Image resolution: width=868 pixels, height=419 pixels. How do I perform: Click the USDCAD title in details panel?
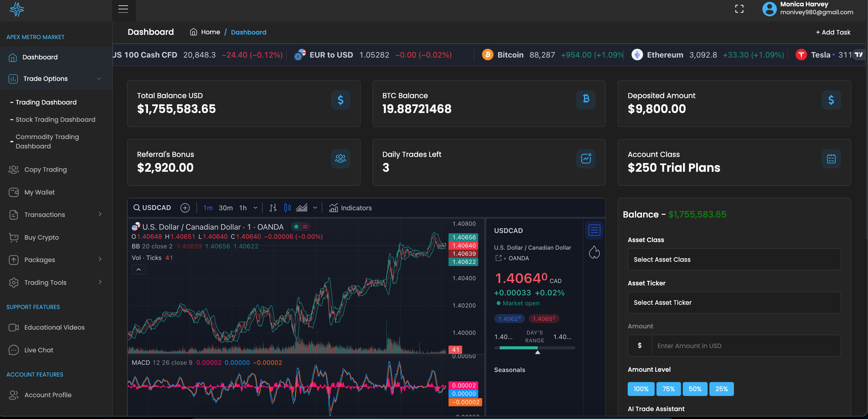point(508,231)
